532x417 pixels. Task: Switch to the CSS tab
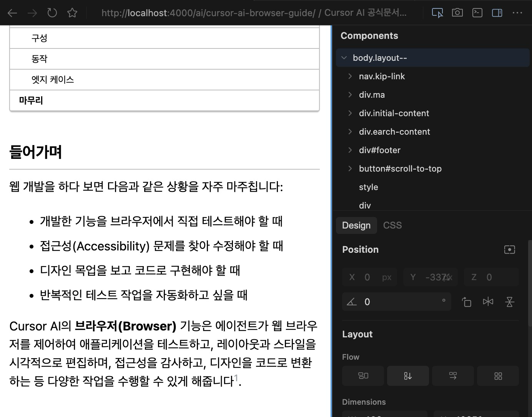click(x=392, y=225)
